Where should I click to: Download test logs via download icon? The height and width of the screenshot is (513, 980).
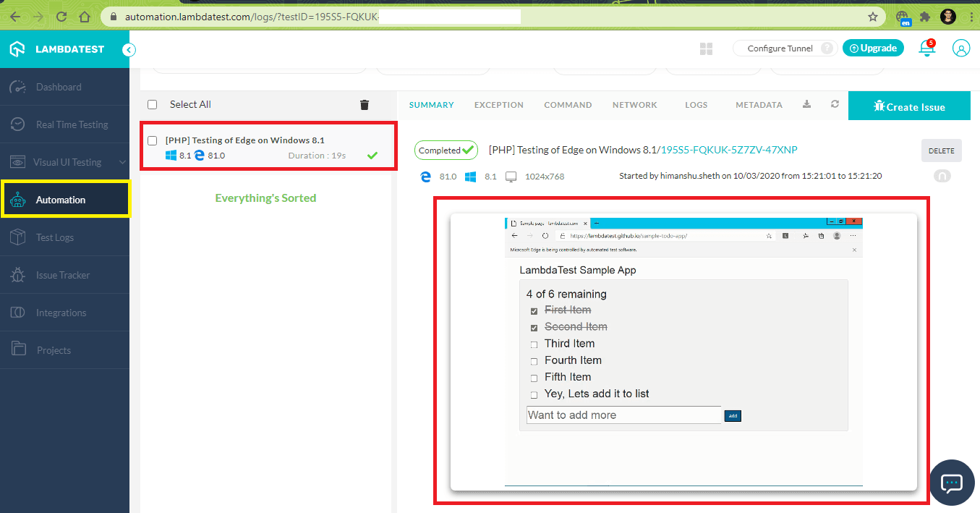tap(806, 104)
